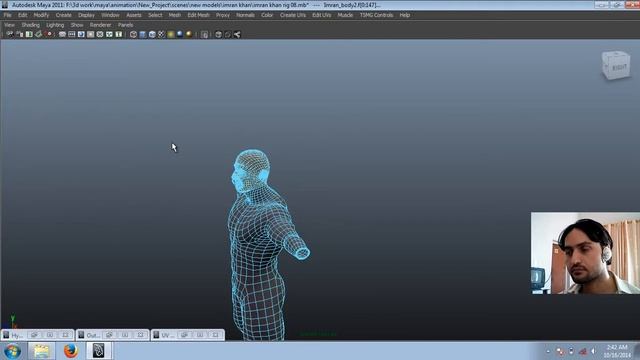Screen dimensions: 640x360
Task: Toggle the Safe Action icon
Action: (109, 34)
